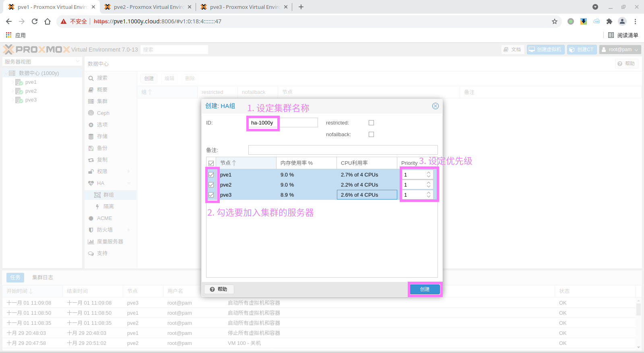Uncheck the pve2 node checkbox
The height and width of the screenshot is (353, 644).
[x=211, y=185]
